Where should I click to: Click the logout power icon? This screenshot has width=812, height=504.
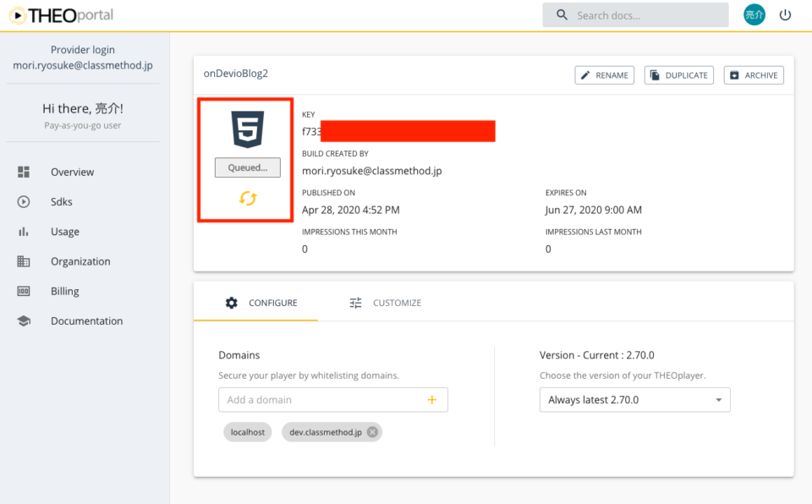click(x=785, y=14)
